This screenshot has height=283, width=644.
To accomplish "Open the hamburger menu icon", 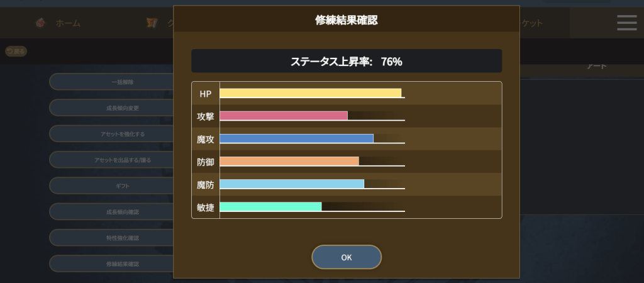I will (626, 23).
